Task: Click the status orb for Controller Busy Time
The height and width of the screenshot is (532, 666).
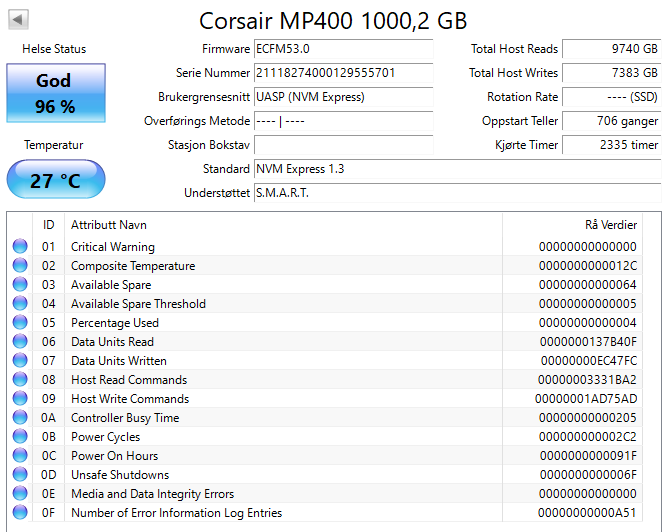Action: click(20, 418)
